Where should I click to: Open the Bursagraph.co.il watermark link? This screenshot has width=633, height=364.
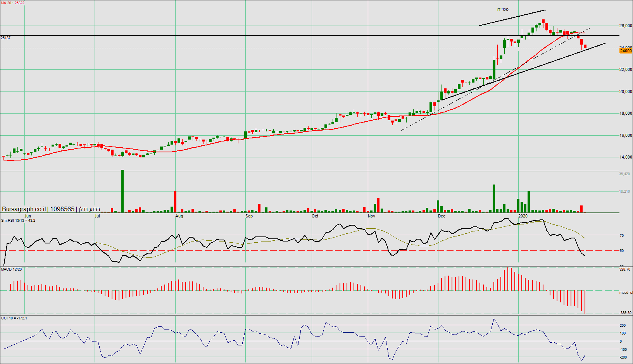[x=24, y=209]
